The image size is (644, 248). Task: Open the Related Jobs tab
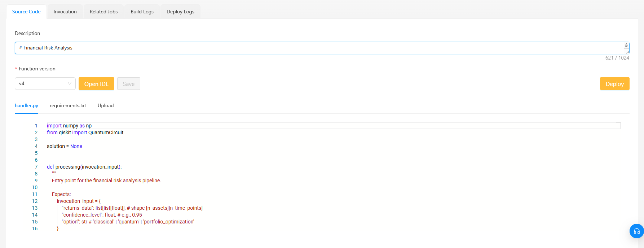[103, 11]
